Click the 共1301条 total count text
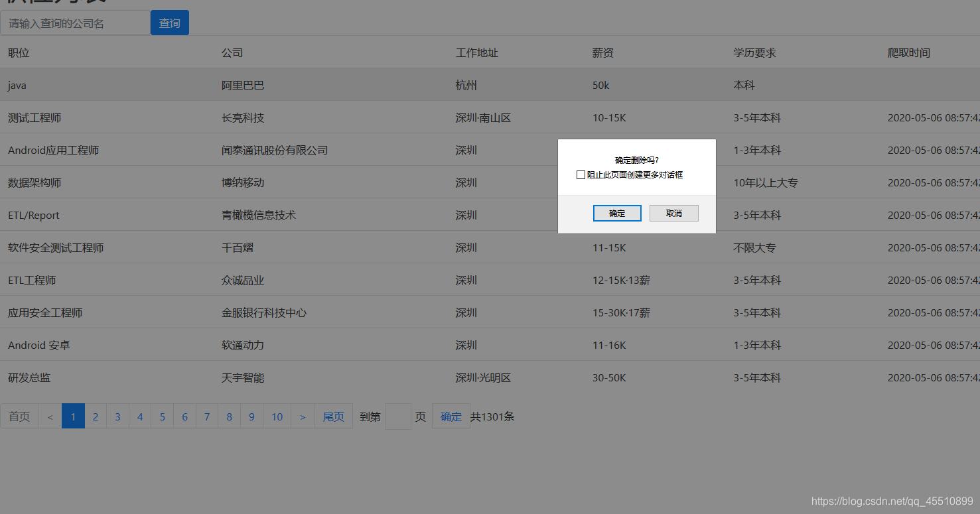Screen dimensions: 980x514 [493, 417]
